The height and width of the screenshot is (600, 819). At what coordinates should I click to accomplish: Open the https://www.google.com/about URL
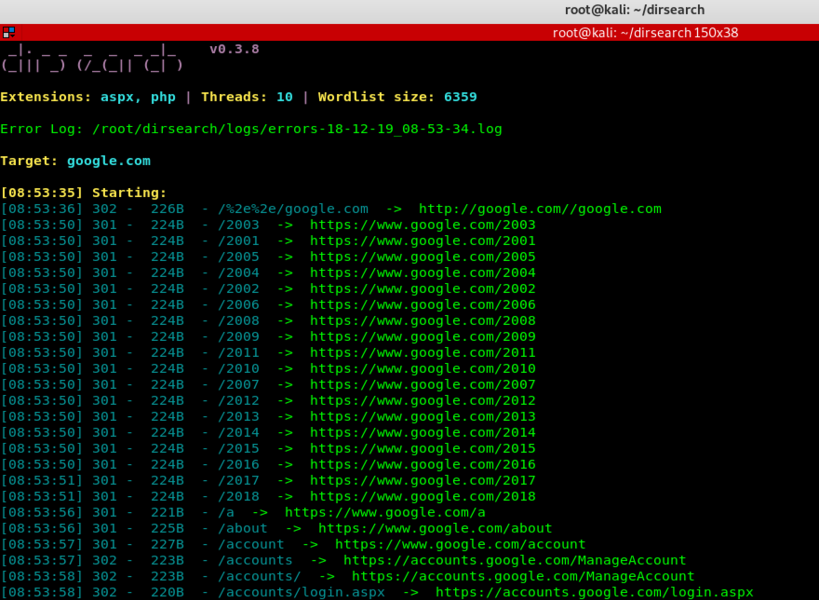[x=434, y=529]
